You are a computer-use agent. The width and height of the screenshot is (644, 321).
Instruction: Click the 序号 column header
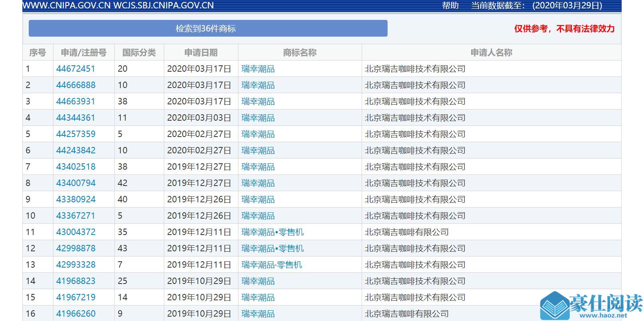[x=37, y=53]
